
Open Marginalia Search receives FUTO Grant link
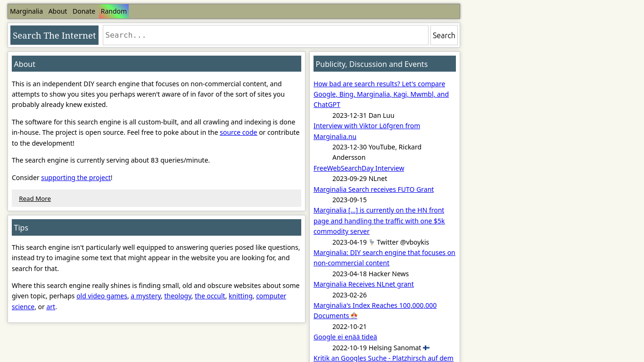pos(373,189)
